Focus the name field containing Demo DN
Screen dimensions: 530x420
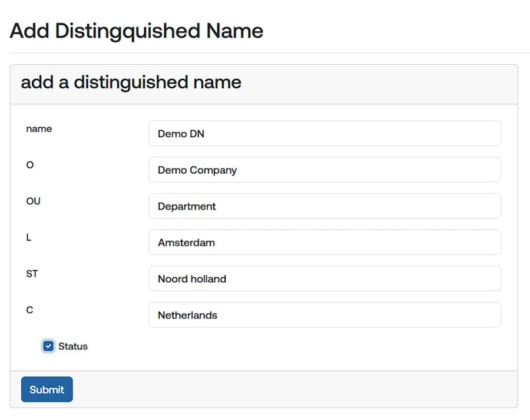pyautogui.click(x=324, y=134)
